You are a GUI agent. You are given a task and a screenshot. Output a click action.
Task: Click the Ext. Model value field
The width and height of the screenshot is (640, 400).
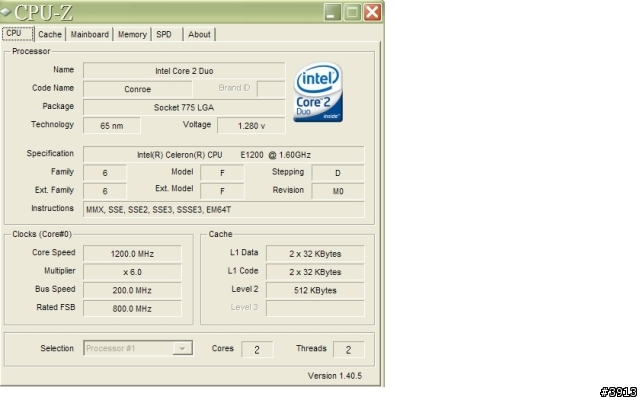(x=222, y=191)
